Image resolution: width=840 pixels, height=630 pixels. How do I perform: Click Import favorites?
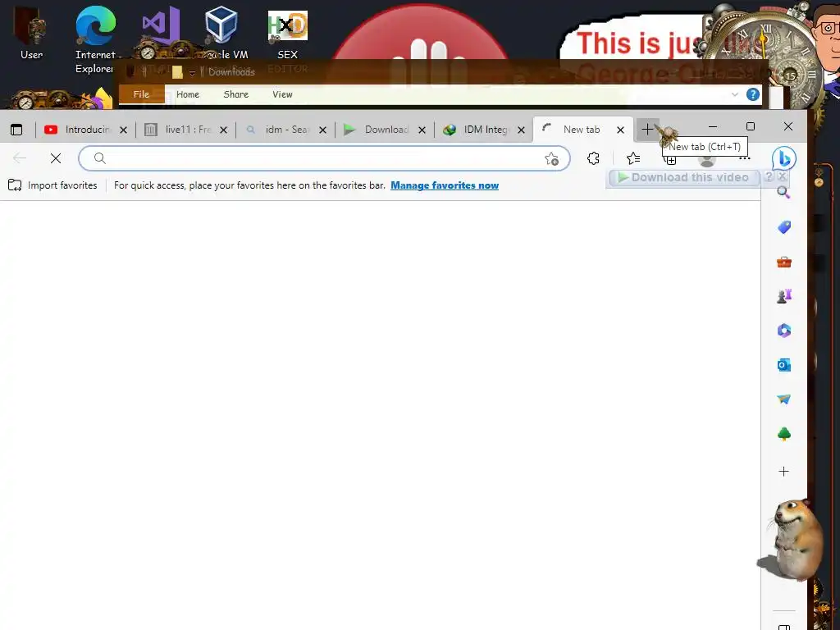[52, 185]
